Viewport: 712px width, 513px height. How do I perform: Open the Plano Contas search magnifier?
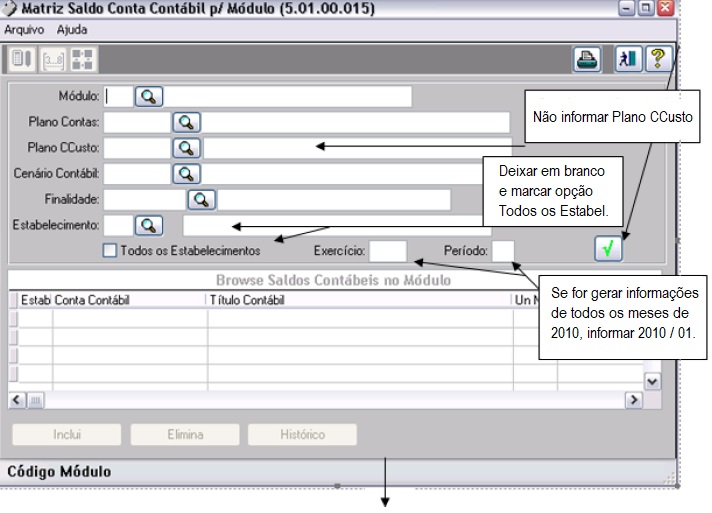[186, 123]
